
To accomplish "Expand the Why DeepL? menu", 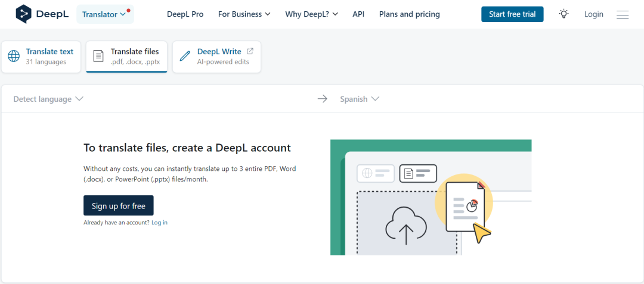I will [x=311, y=14].
